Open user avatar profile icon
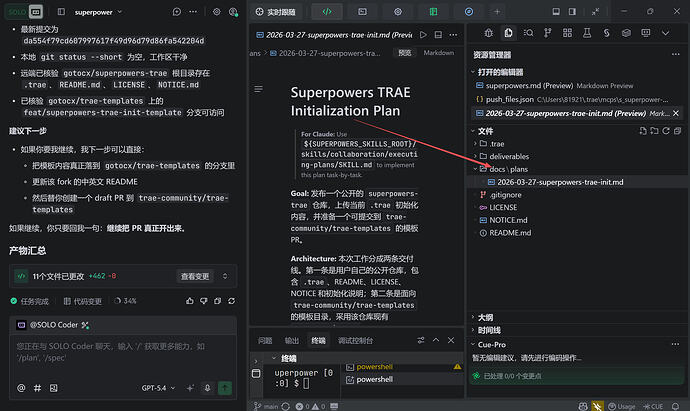The width and height of the screenshot is (690, 411). point(233,12)
